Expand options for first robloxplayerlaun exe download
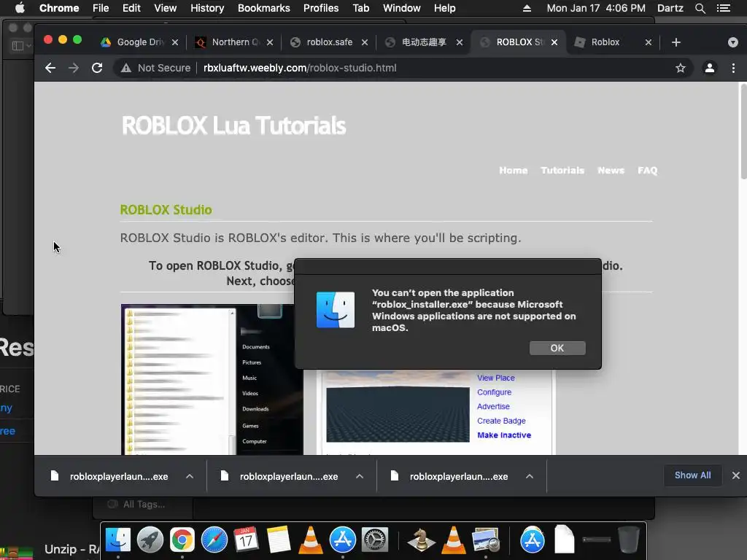The height and width of the screenshot is (560, 747). tap(190, 476)
